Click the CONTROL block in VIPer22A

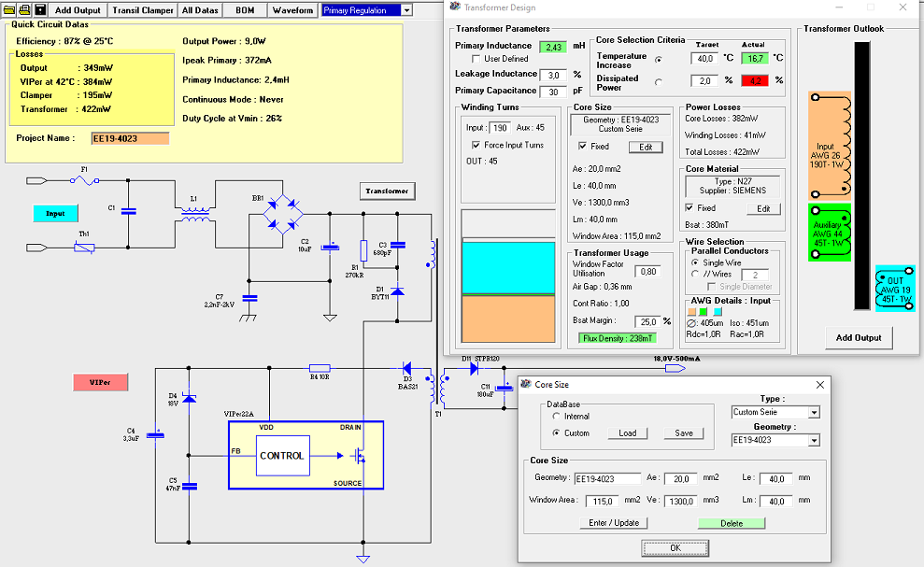[281, 456]
